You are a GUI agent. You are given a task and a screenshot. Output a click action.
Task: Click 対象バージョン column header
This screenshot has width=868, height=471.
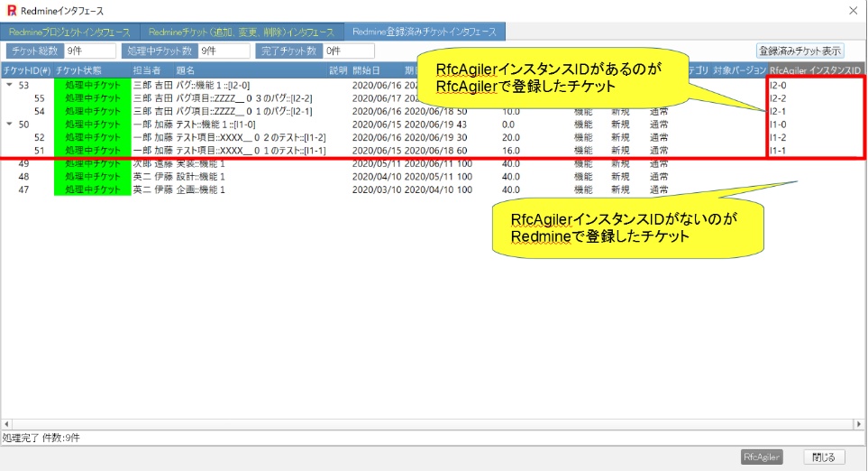click(x=739, y=70)
